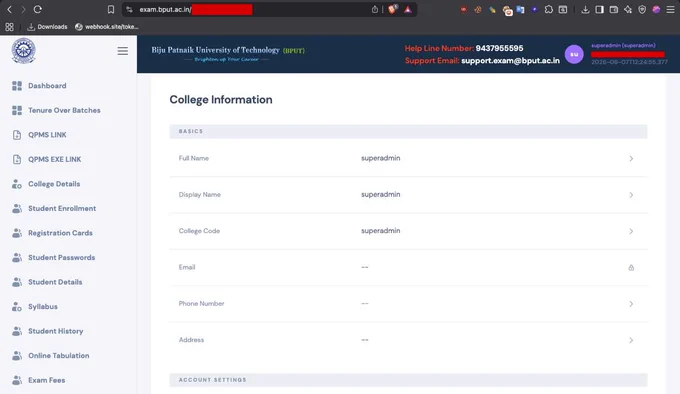Collapse the sidebar with the hamburger toggle
The image size is (680, 394).
tap(123, 51)
